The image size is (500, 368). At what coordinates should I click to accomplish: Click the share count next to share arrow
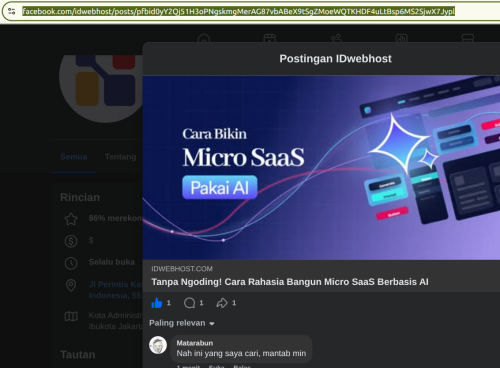tap(234, 303)
